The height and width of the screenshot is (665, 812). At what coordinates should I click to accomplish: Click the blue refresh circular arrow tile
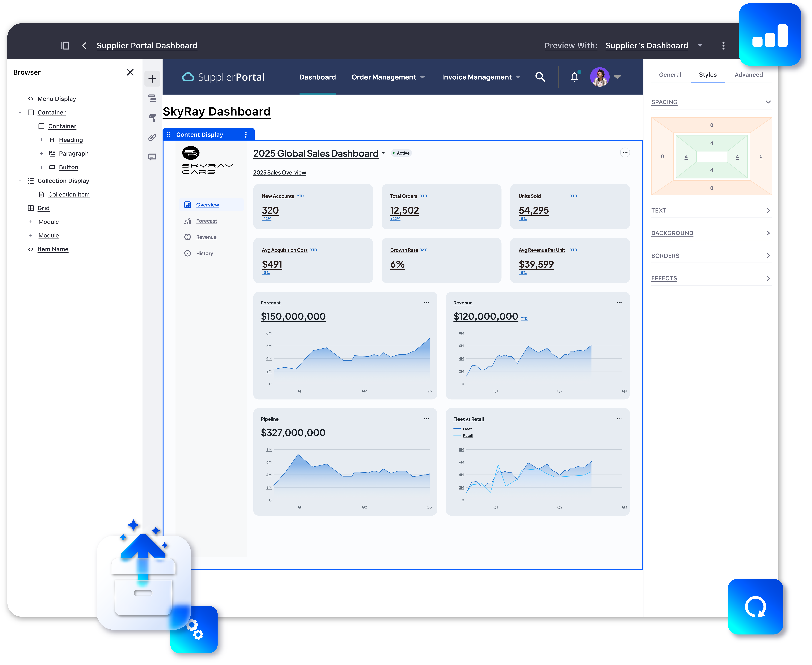coord(755,607)
